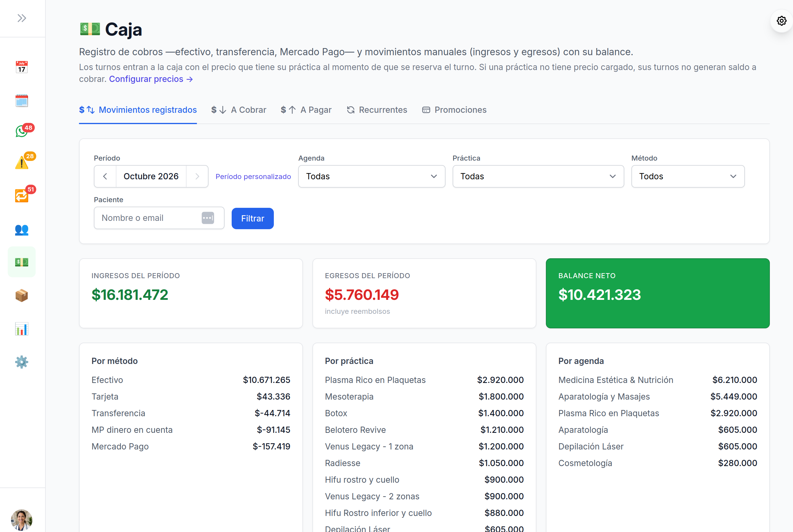Screen dimensions: 793x532
Task: Open the July 17 calendar sidebar icon
Action: tap(22, 67)
